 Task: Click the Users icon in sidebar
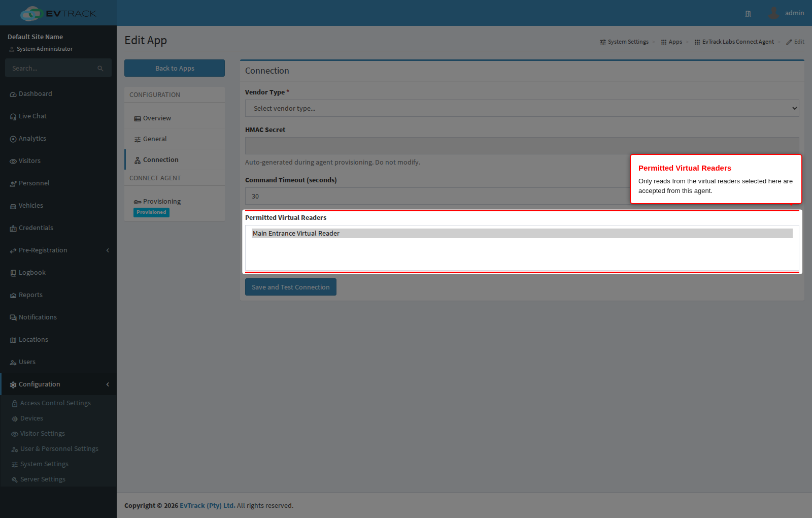point(13,363)
